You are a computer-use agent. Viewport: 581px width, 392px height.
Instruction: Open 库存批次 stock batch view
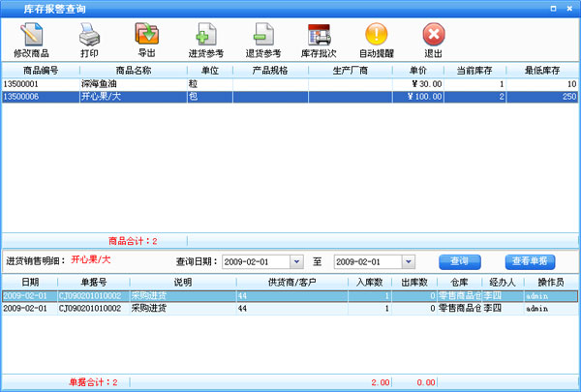pyautogui.click(x=318, y=37)
